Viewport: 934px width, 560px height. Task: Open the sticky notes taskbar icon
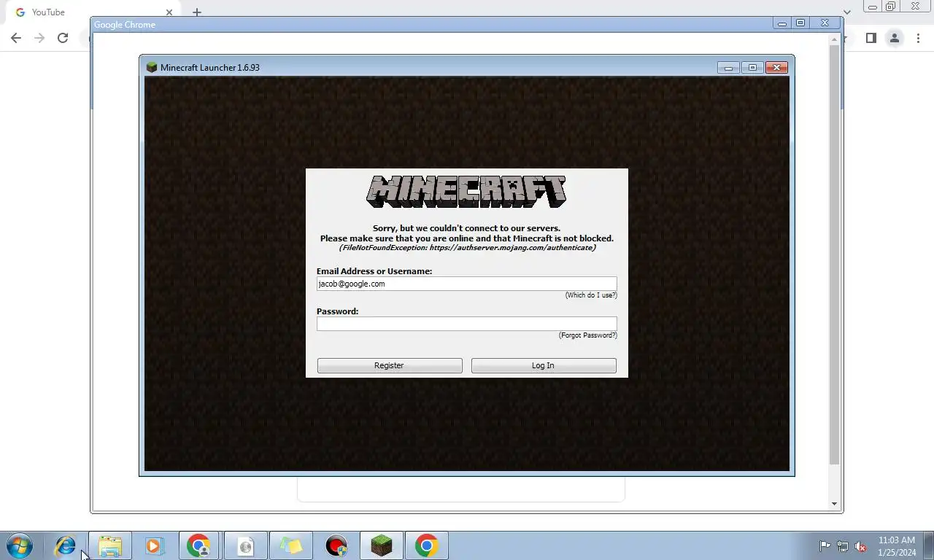click(x=291, y=545)
